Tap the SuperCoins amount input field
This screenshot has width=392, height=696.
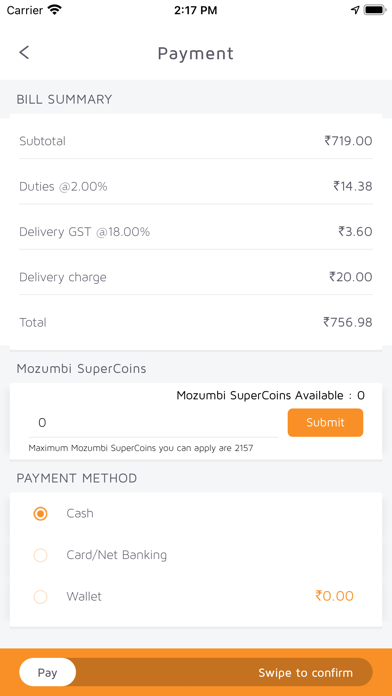(153, 423)
